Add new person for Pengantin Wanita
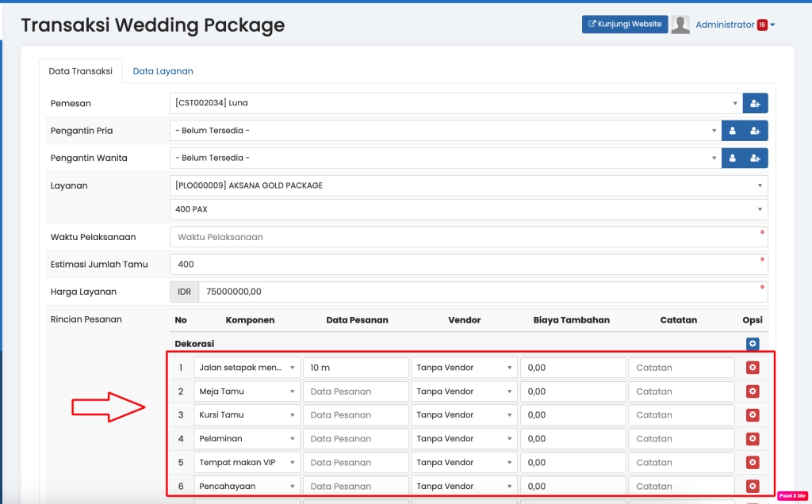Viewport: 812px width, 504px height. 755,158
